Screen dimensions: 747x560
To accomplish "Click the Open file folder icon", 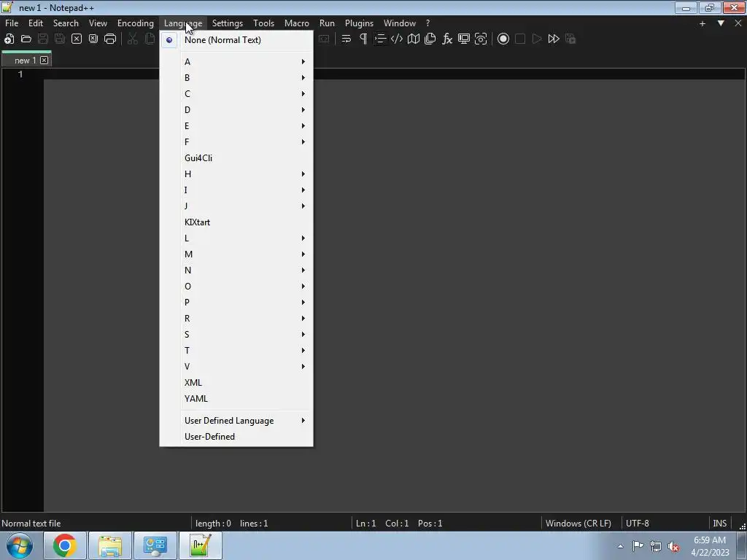I will pos(26,39).
